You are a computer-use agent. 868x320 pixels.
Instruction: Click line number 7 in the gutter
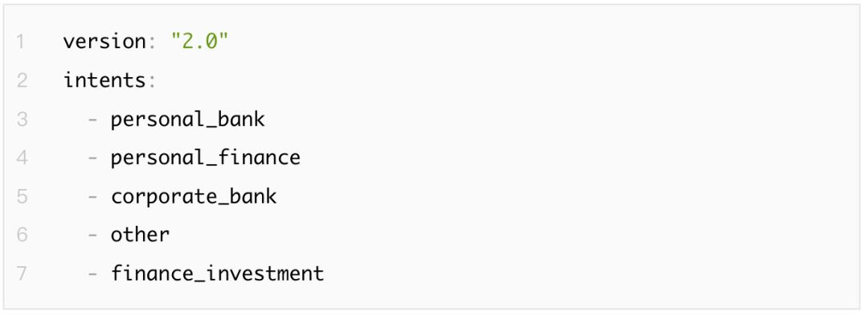tap(22, 273)
